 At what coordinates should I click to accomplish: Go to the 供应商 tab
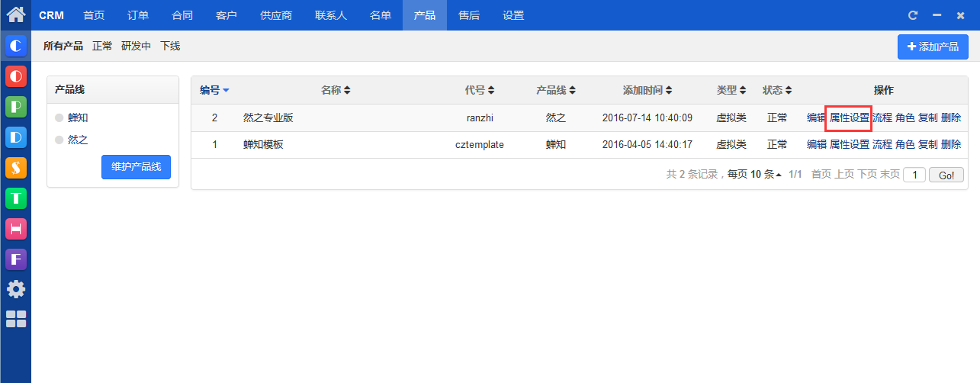coord(276,15)
